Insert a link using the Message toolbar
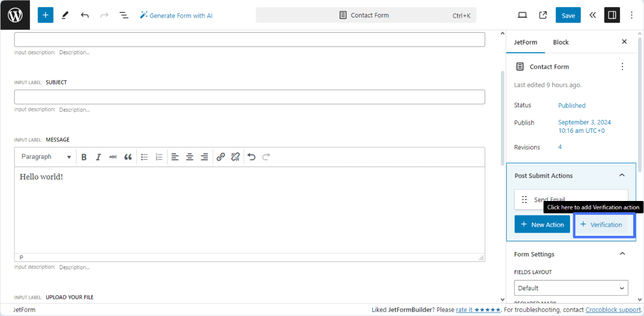Viewport: 644px width, 316px height. coord(220,156)
